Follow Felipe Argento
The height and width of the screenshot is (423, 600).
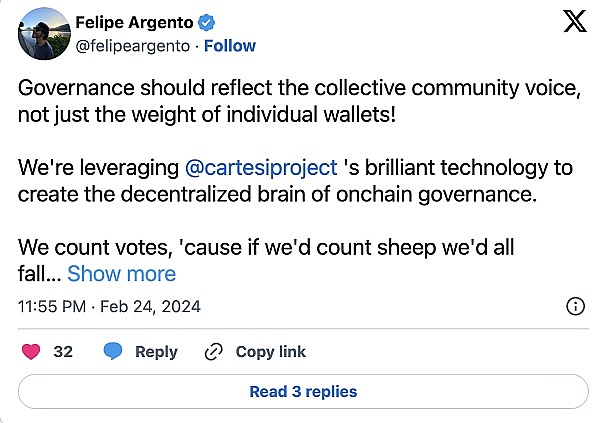[230, 46]
